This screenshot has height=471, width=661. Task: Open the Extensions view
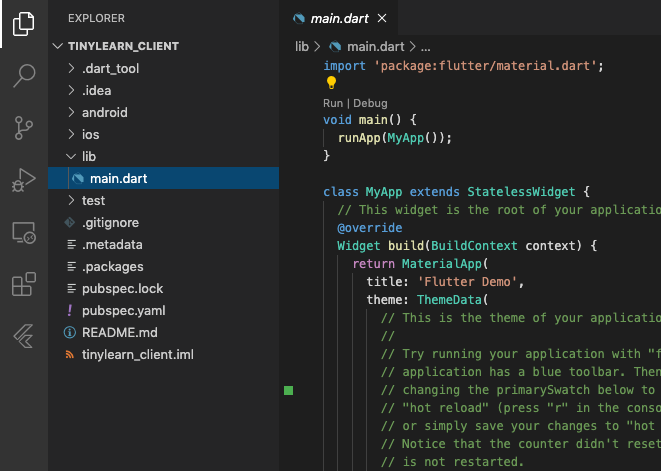point(24,284)
